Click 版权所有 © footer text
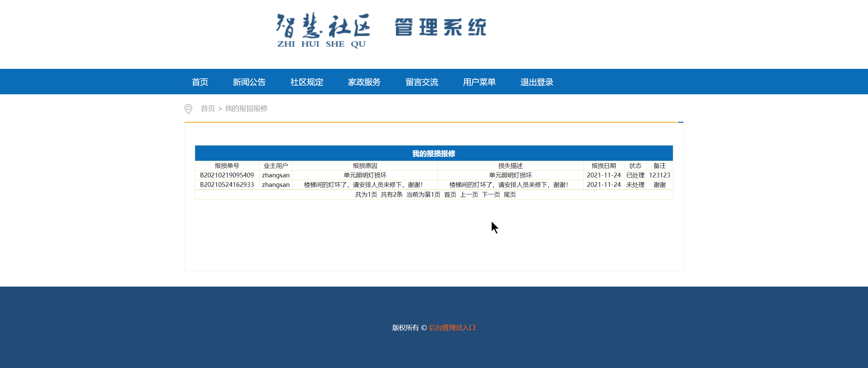The height and width of the screenshot is (368, 868). pyautogui.click(x=410, y=328)
